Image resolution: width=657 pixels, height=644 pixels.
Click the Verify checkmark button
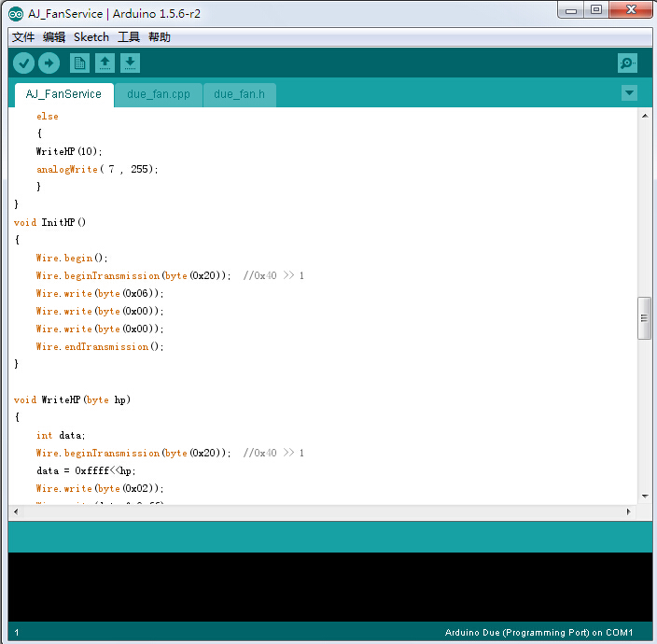click(23, 63)
